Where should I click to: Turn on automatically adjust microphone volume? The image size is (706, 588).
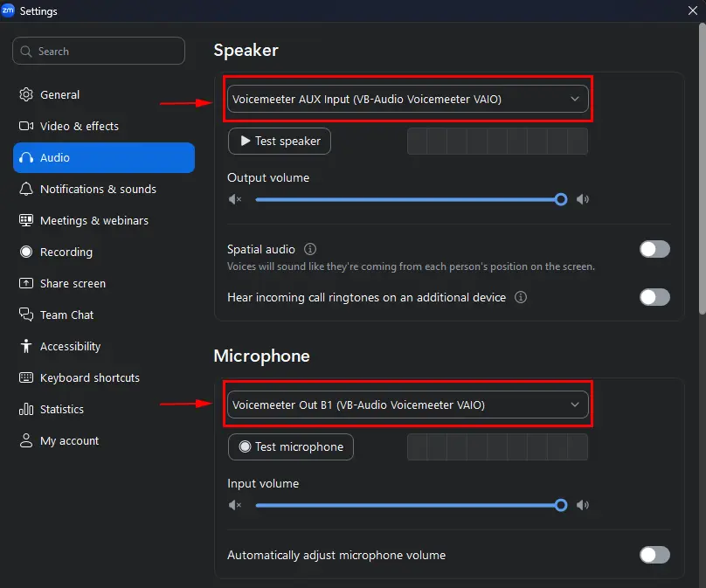point(654,555)
